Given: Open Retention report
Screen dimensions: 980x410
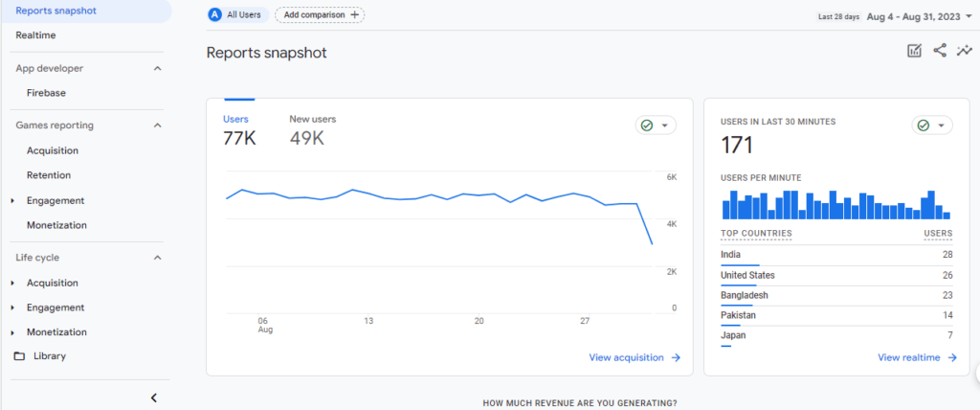Looking at the screenshot, I should 49,175.
